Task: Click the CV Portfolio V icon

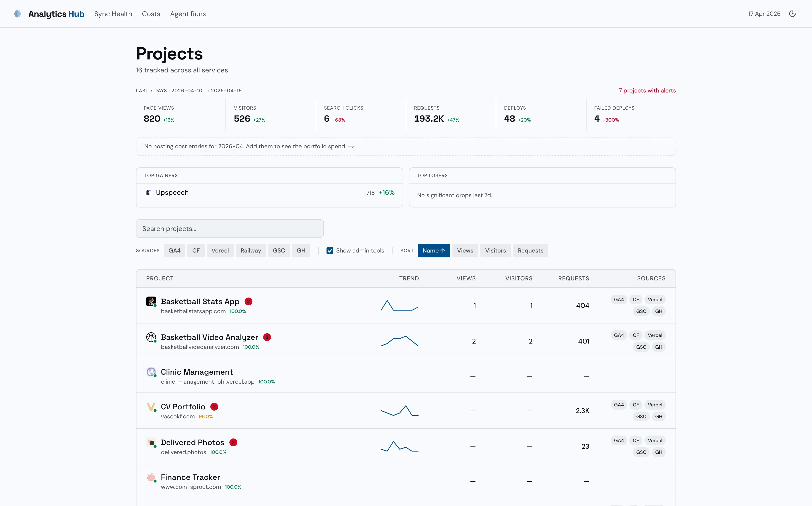Action: click(x=151, y=407)
